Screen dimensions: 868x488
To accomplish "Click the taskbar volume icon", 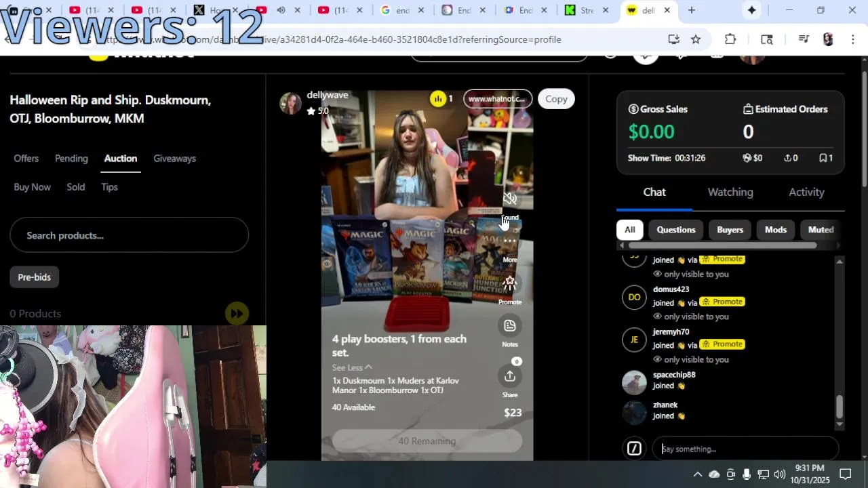I will pyautogui.click(x=779, y=474).
